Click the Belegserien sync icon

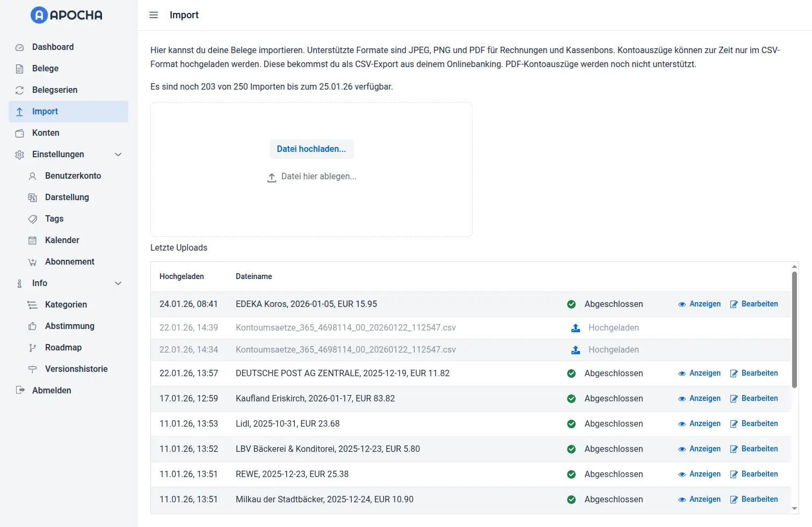tap(19, 90)
